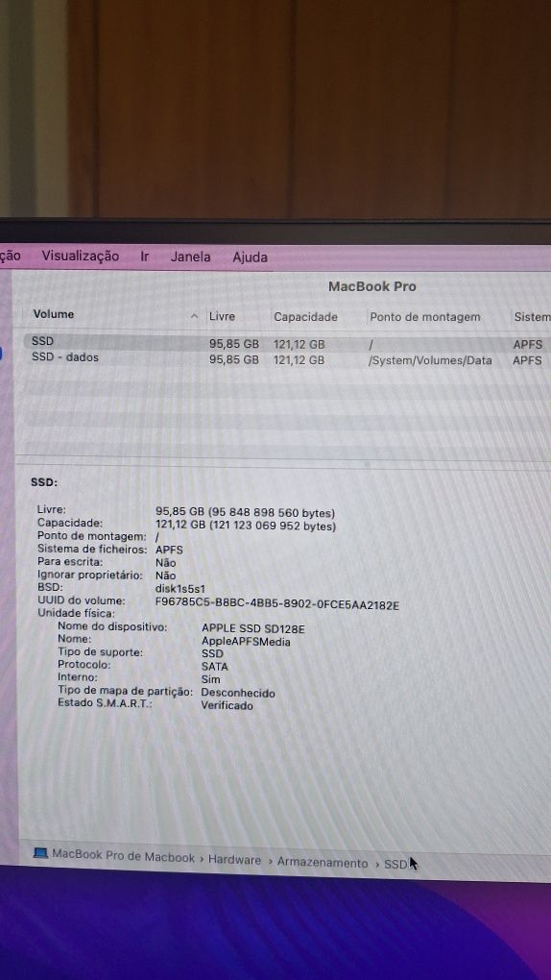Go to Hardware in path bar
This screenshot has height=980, width=551.
[234, 861]
